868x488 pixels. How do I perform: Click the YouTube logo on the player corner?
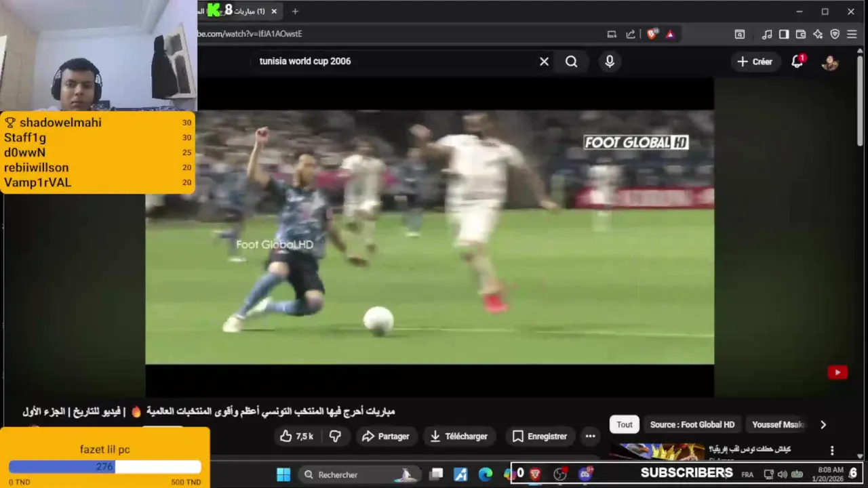pos(837,372)
